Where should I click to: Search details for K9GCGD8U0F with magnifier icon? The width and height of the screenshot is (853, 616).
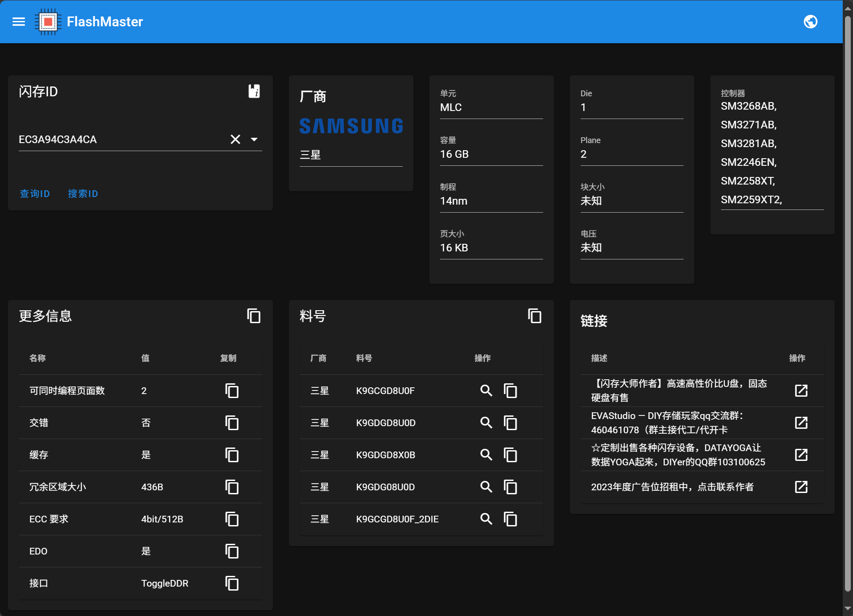point(486,391)
